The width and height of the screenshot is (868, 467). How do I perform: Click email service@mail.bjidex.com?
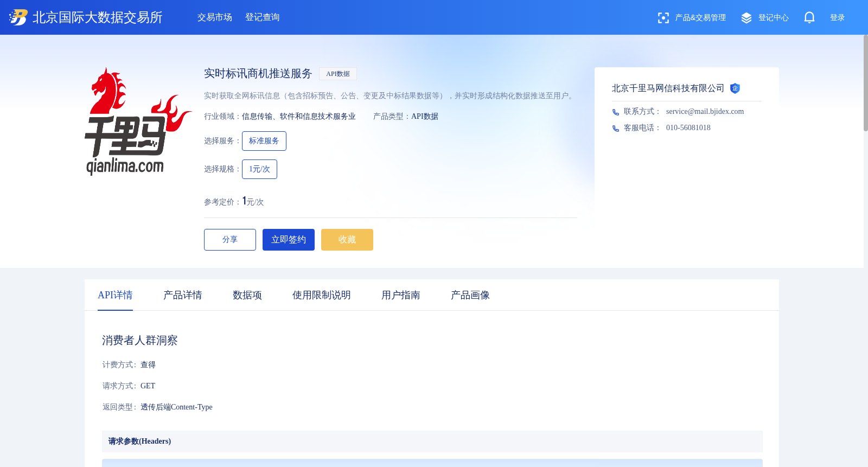point(705,112)
